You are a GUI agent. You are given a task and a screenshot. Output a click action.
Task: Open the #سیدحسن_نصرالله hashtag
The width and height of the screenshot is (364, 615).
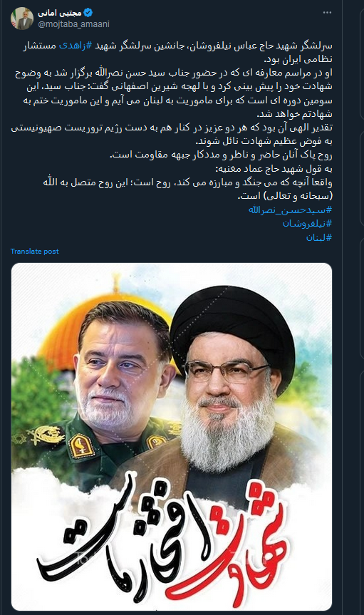click(290, 210)
